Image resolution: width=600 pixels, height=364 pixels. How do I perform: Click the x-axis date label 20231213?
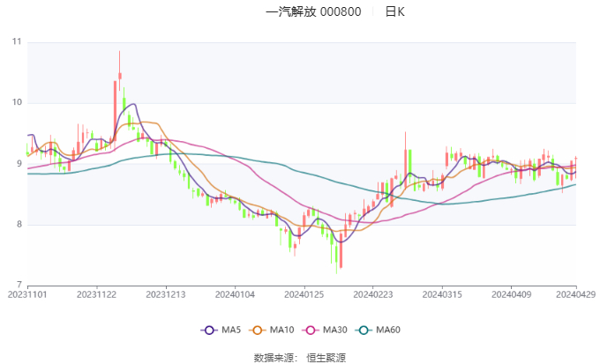[166, 294]
